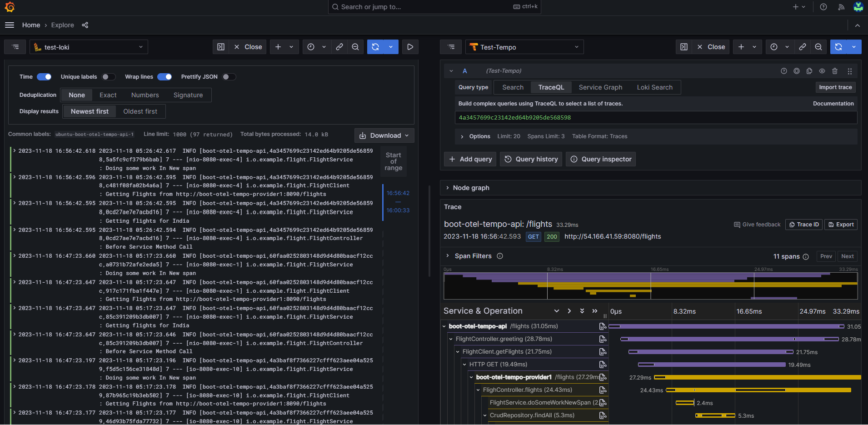Image resolution: width=868 pixels, height=425 pixels.
Task: Open the time range picker clock icon on the Loki panel
Action: click(310, 46)
